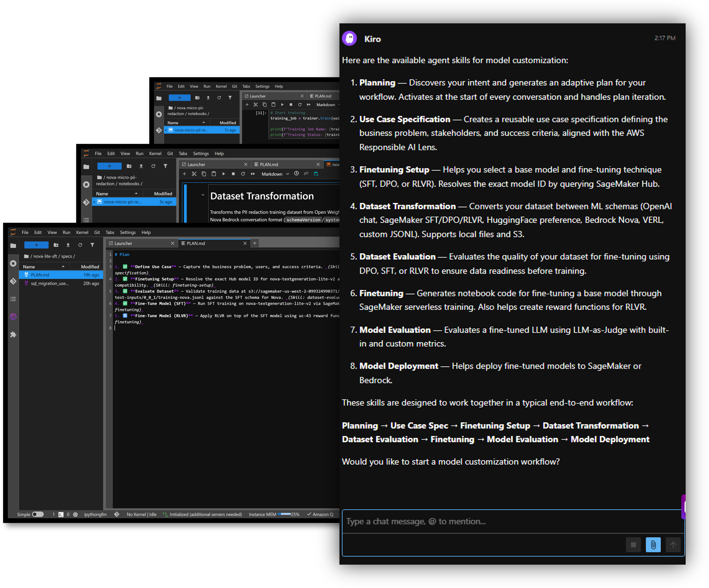Open the Settings menu in front window
Viewport: 709px width, 588px height.
pos(128,232)
